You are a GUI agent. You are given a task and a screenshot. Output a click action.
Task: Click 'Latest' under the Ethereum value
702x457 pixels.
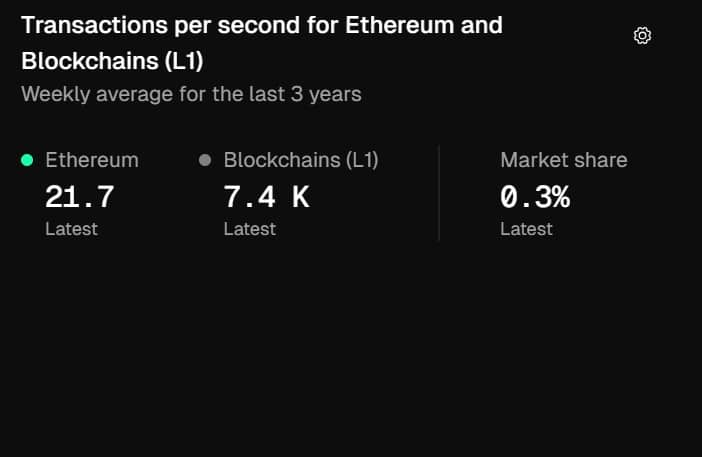coord(71,229)
